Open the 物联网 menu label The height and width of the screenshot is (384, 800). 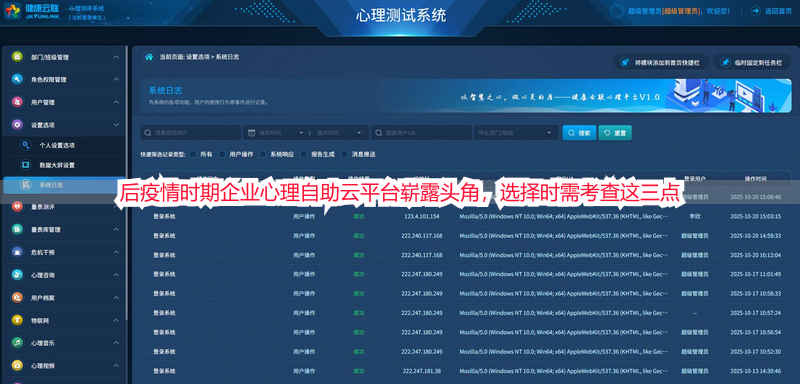[40, 321]
